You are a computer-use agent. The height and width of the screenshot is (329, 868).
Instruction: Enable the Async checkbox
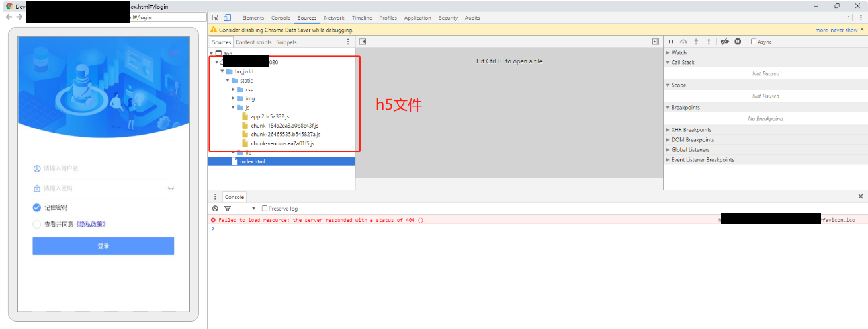pyautogui.click(x=754, y=42)
